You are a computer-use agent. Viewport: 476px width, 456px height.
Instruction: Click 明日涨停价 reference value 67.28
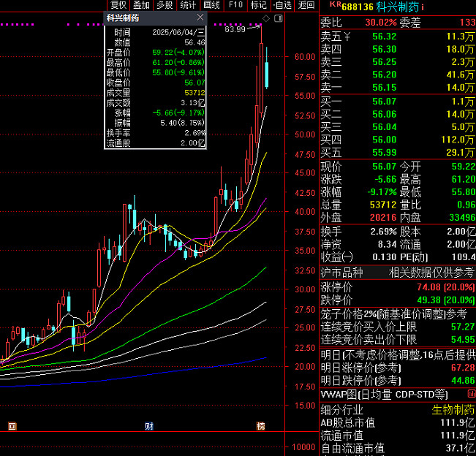point(463,368)
